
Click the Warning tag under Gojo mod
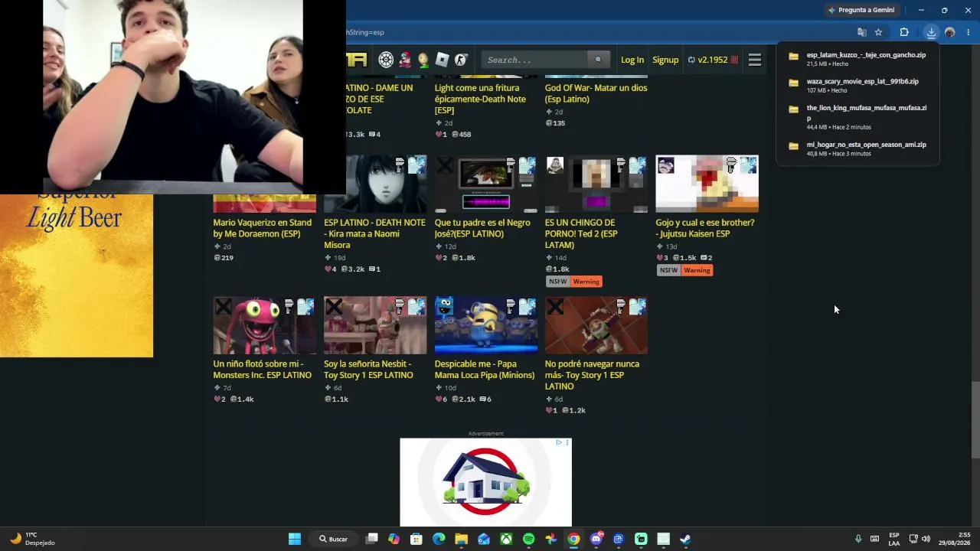[x=697, y=270]
